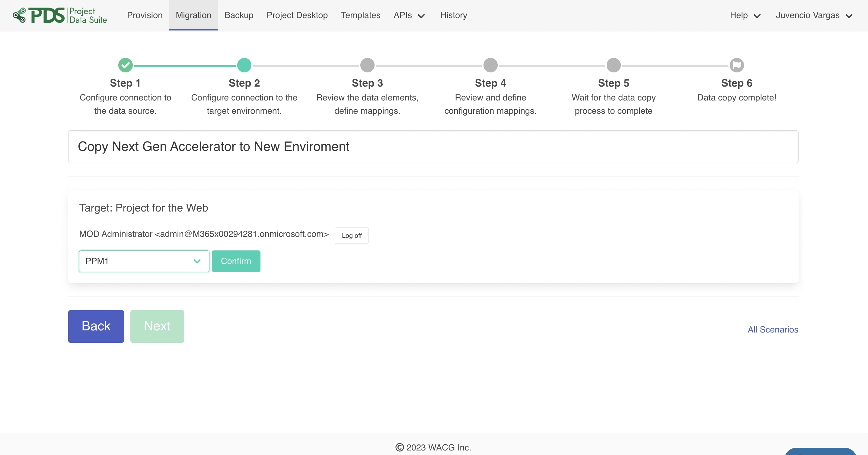This screenshot has width=868, height=455.
Task: Go to the History page
Action: pyautogui.click(x=453, y=15)
